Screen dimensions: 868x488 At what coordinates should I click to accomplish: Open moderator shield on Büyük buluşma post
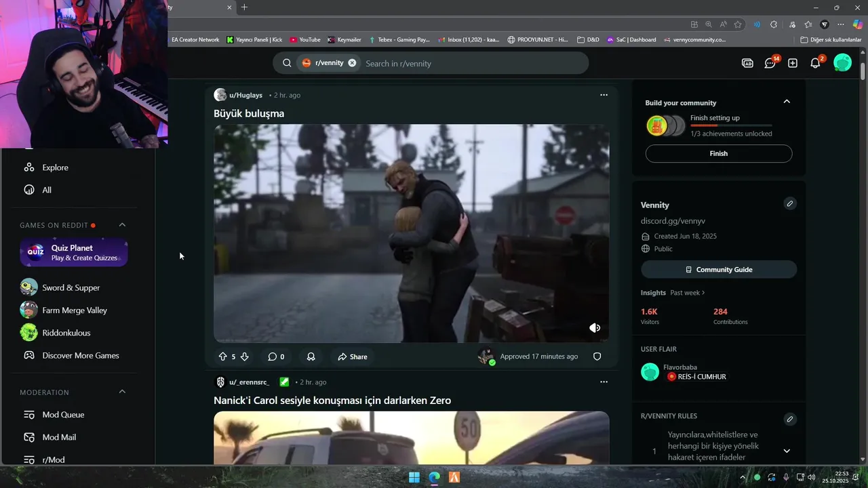(x=597, y=357)
